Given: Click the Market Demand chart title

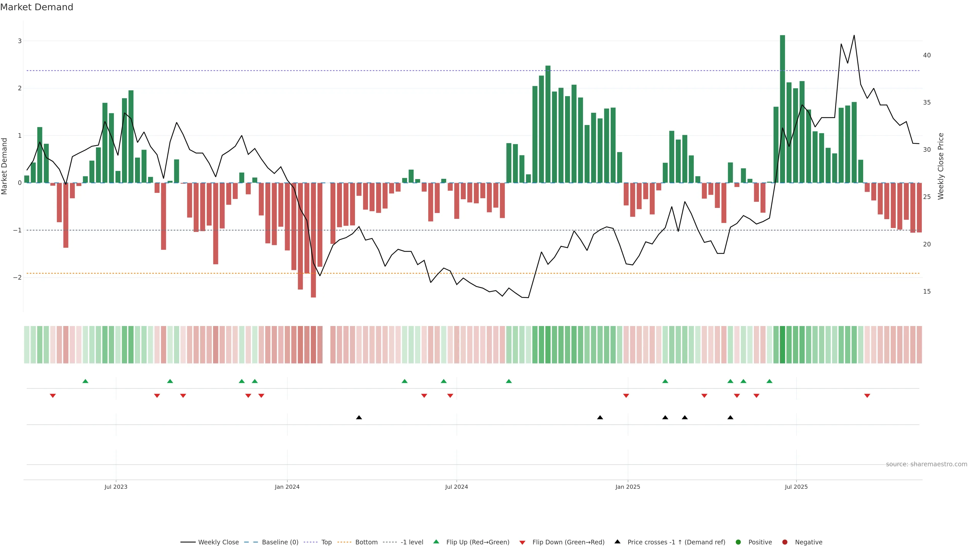Looking at the screenshot, I should coord(36,7).
